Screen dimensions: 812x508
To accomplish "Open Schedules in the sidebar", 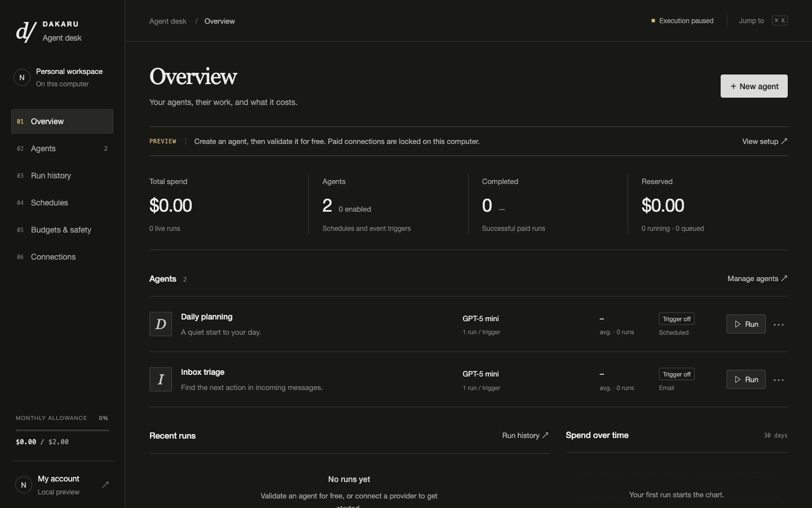I will (x=62, y=203).
